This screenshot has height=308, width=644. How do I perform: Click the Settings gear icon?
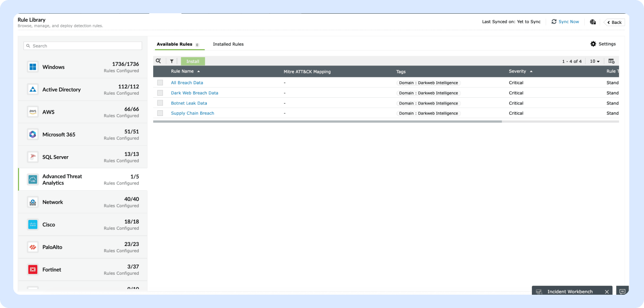pyautogui.click(x=594, y=44)
